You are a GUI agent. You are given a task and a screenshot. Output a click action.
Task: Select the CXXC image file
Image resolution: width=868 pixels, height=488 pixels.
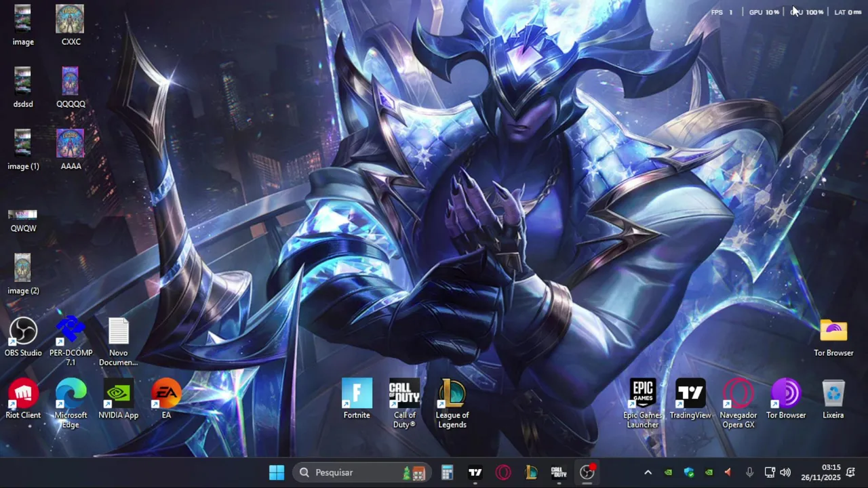[71, 26]
